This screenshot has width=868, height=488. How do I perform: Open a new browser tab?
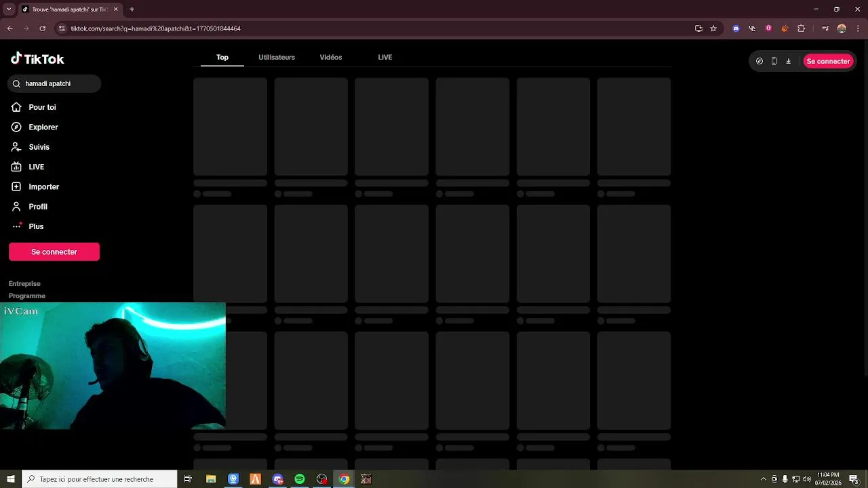click(x=132, y=9)
